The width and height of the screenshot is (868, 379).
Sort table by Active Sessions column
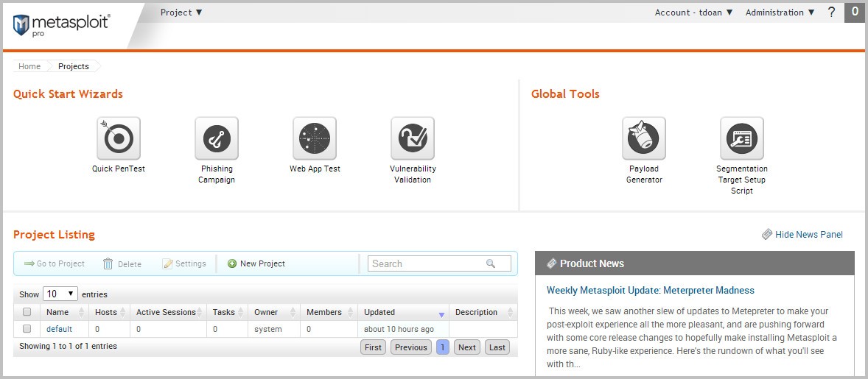coord(168,312)
